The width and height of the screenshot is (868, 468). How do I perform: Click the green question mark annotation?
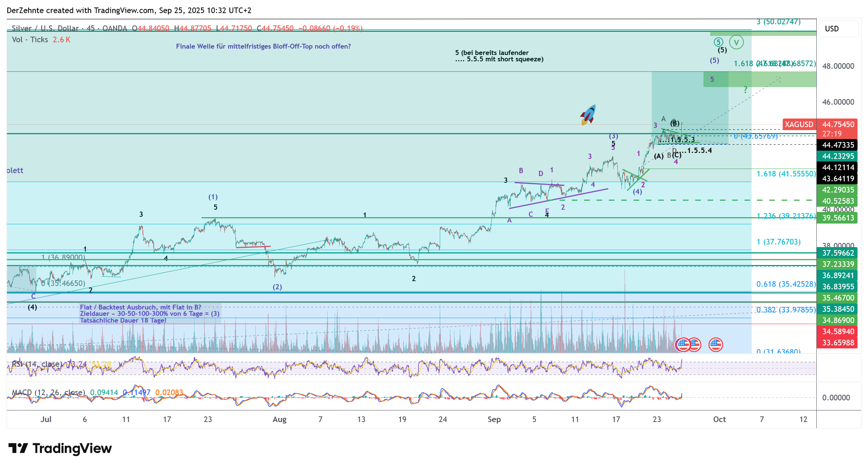[x=745, y=90]
